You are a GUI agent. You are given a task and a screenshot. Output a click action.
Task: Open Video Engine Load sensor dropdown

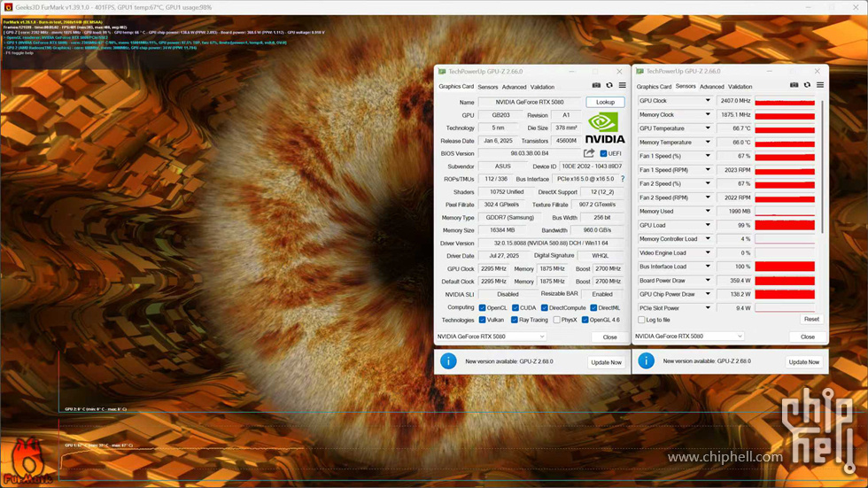[x=708, y=252]
